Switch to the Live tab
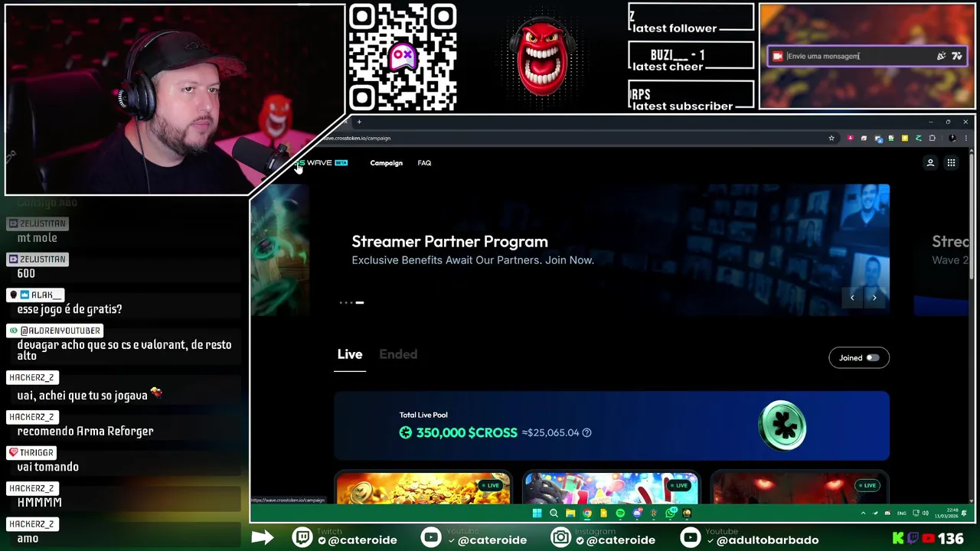The width and height of the screenshot is (980, 551). (350, 354)
